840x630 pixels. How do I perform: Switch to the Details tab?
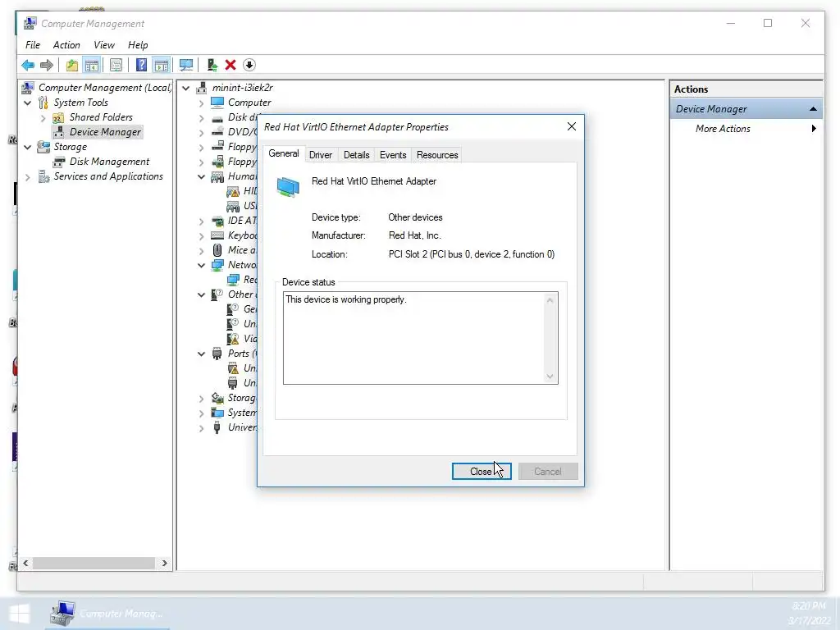(356, 155)
